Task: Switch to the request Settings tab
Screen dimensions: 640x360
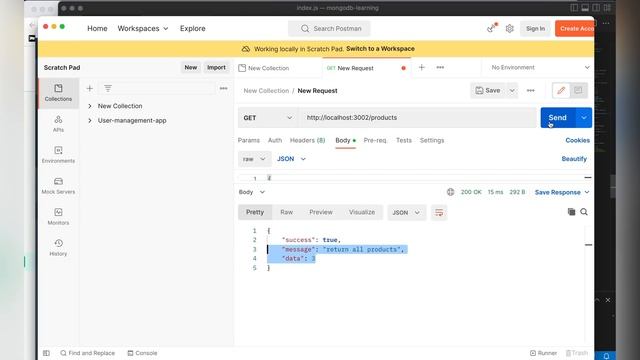Action: point(432,140)
